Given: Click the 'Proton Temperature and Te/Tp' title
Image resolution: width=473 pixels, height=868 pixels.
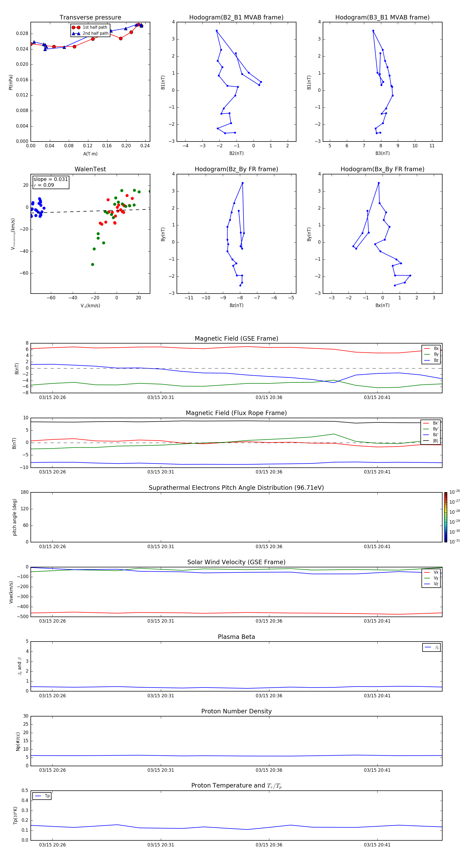Looking at the screenshot, I should click(x=236, y=785).
